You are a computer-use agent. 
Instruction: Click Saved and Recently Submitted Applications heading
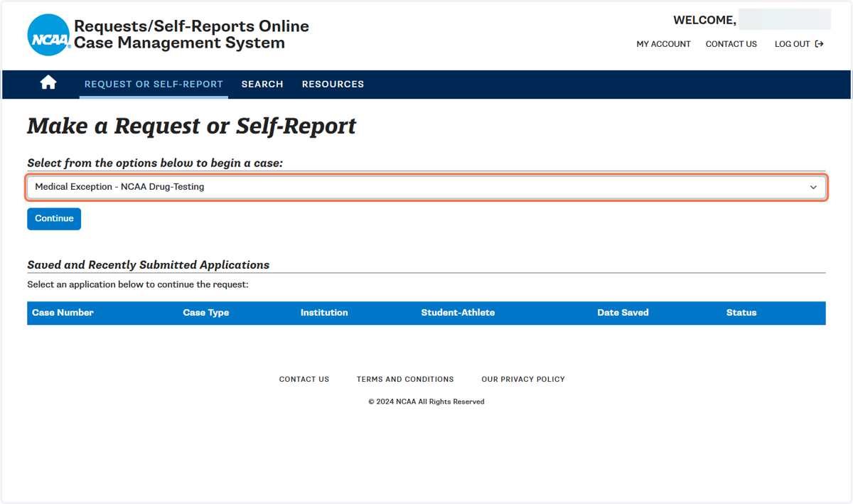click(149, 265)
